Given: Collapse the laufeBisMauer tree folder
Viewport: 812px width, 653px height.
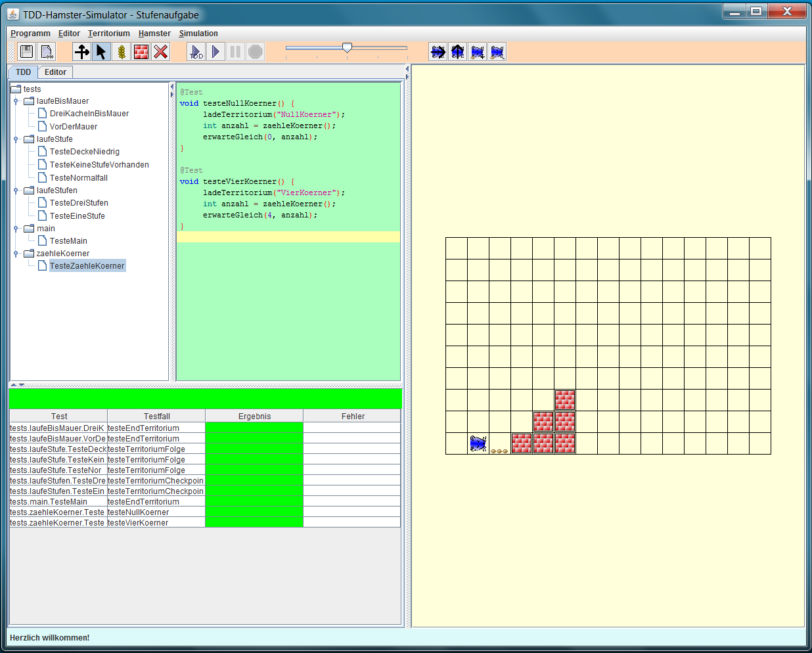Looking at the screenshot, I should (x=16, y=101).
